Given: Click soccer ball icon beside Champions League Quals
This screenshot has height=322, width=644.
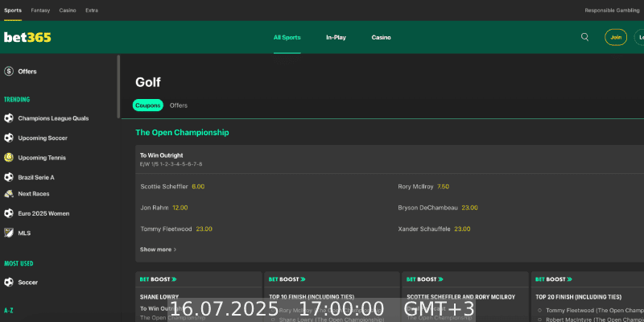Looking at the screenshot, I should pyautogui.click(x=9, y=118).
